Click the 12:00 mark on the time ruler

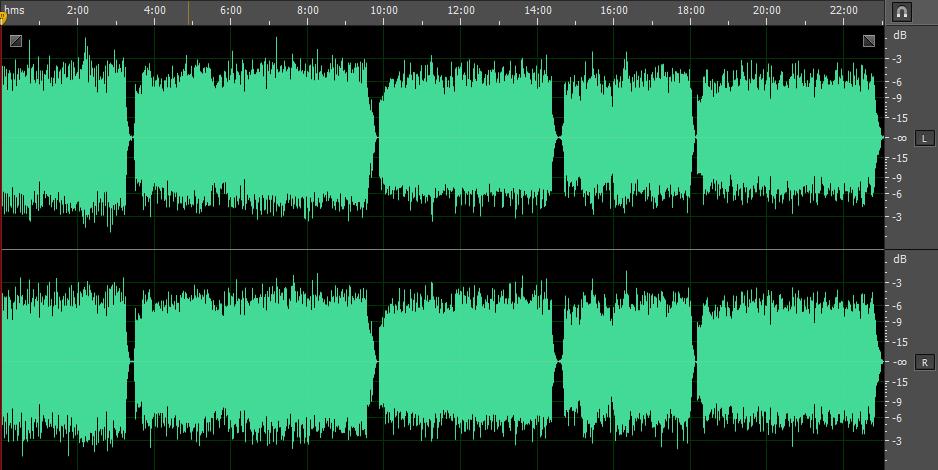pos(461,10)
